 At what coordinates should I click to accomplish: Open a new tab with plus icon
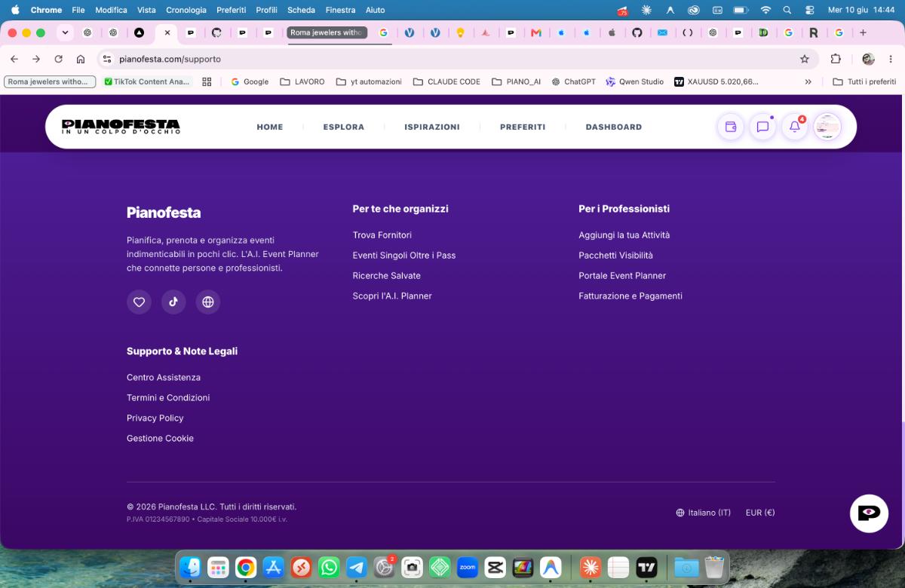point(863,32)
